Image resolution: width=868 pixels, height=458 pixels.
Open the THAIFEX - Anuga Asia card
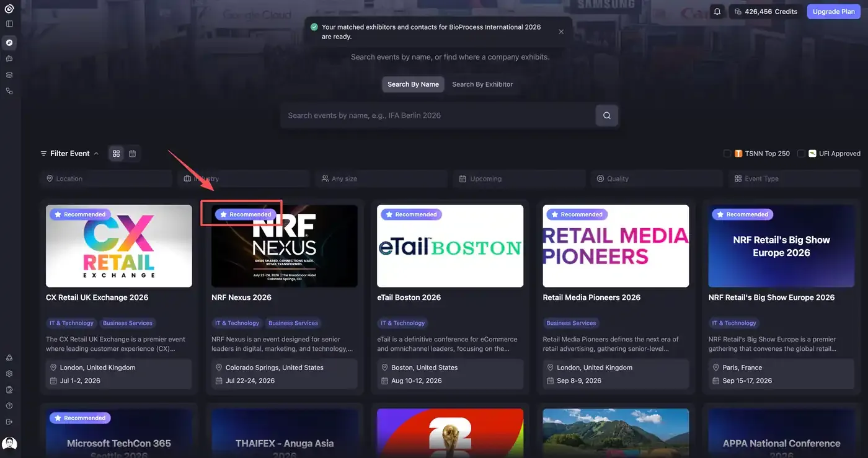(285, 433)
